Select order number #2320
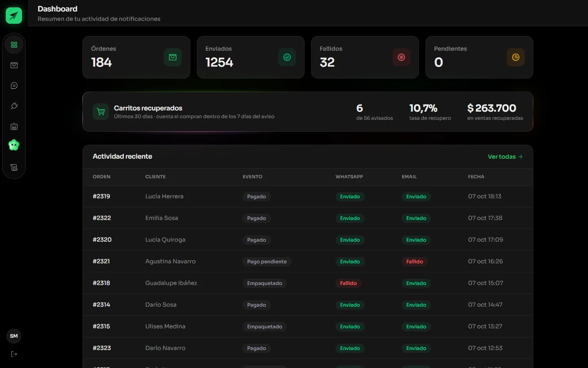The height and width of the screenshot is (368, 588). click(102, 240)
